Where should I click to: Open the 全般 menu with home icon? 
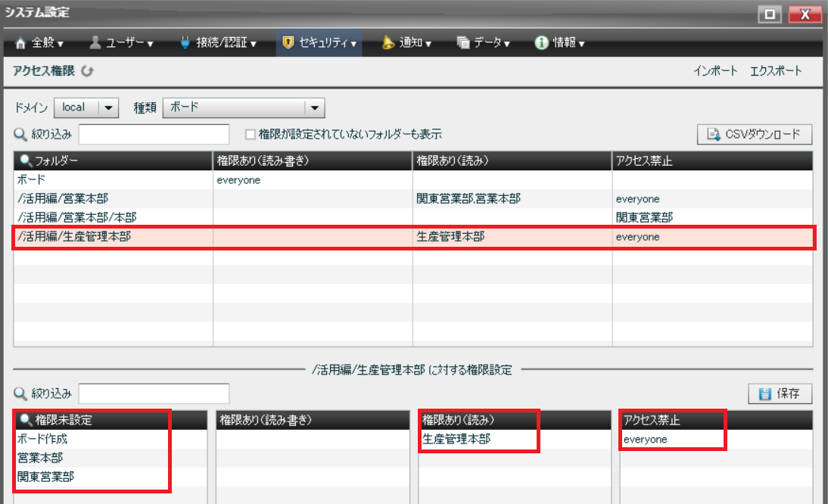point(39,43)
